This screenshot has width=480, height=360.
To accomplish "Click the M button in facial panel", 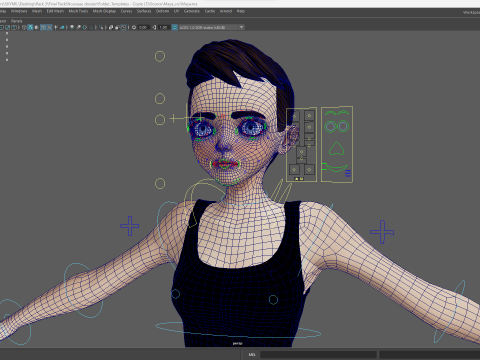I will [301, 179].
